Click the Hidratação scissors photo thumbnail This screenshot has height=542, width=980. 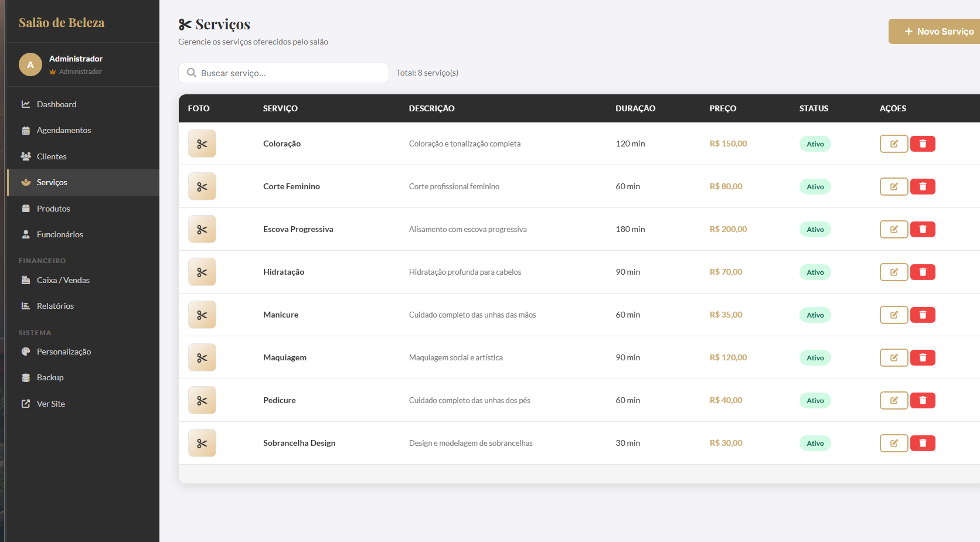202,272
